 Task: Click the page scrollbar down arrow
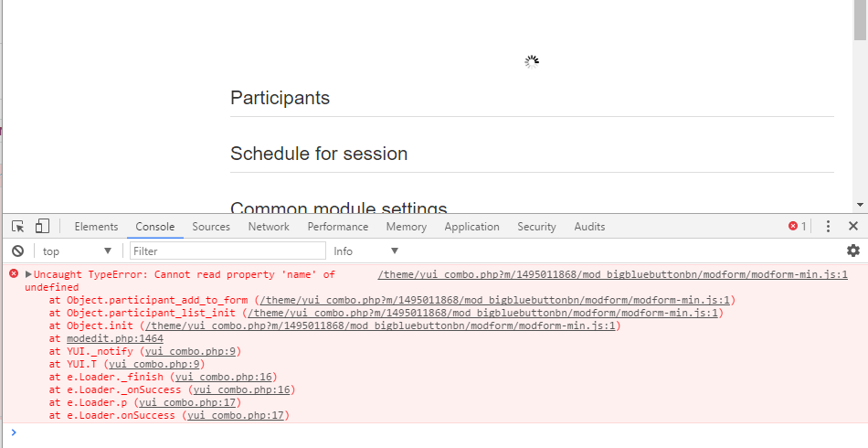pyautogui.click(x=860, y=204)
